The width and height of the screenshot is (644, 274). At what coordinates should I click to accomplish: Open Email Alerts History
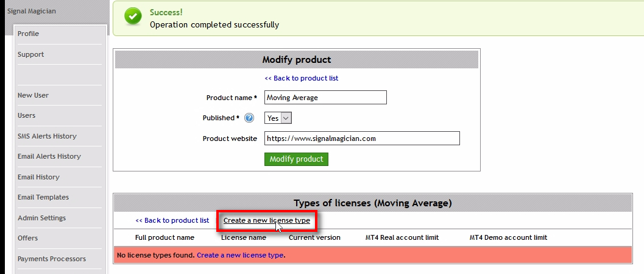click(49, 156)
